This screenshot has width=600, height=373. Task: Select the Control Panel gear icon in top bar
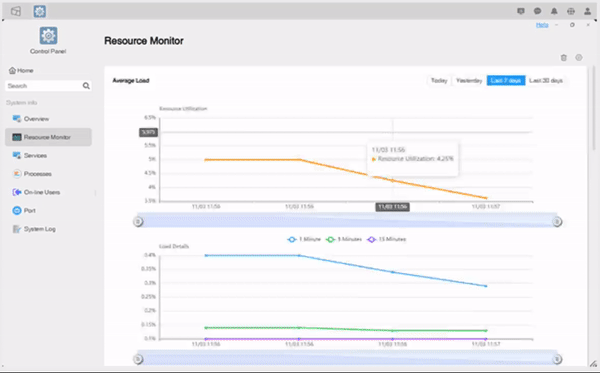coord(39,11)
